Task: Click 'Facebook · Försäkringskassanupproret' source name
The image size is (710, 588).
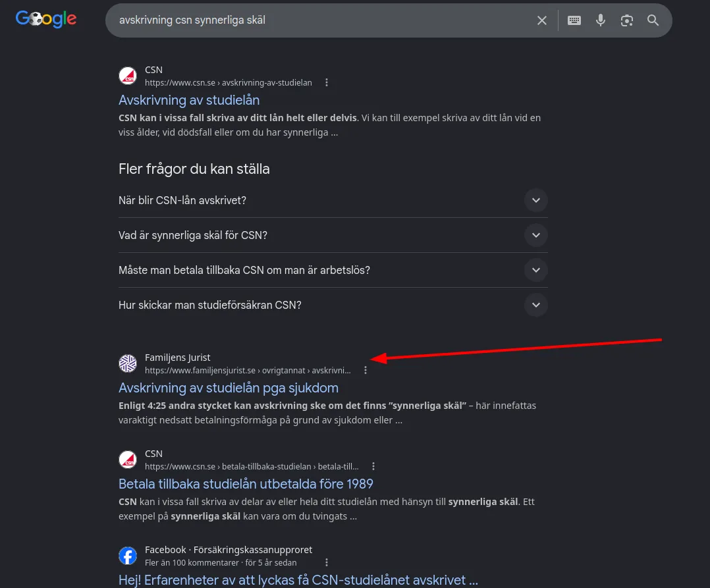Action: (229, 550)
